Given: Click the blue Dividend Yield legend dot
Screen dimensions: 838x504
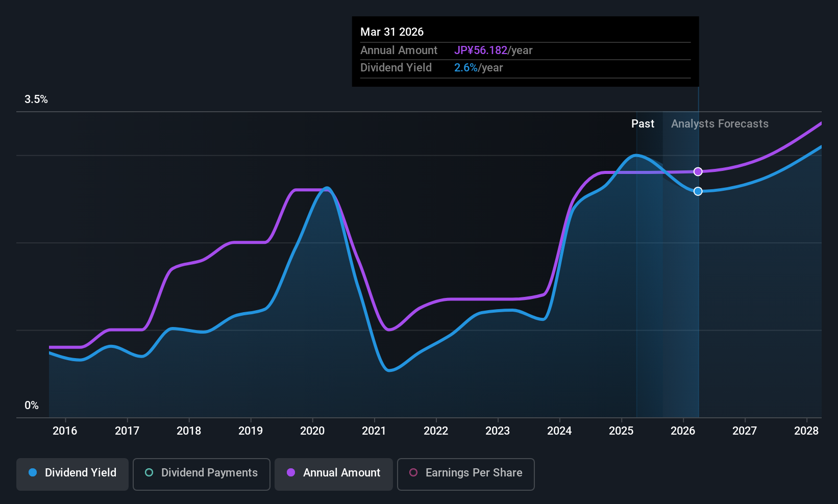Looking at the screenshot, I should pos(33,472).
